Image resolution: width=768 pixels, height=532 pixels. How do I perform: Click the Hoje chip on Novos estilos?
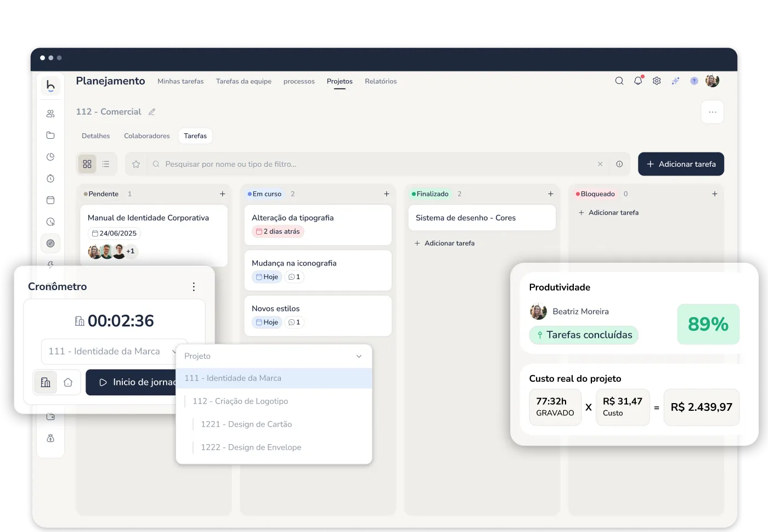pyautogui.click(x=267, y=322)
